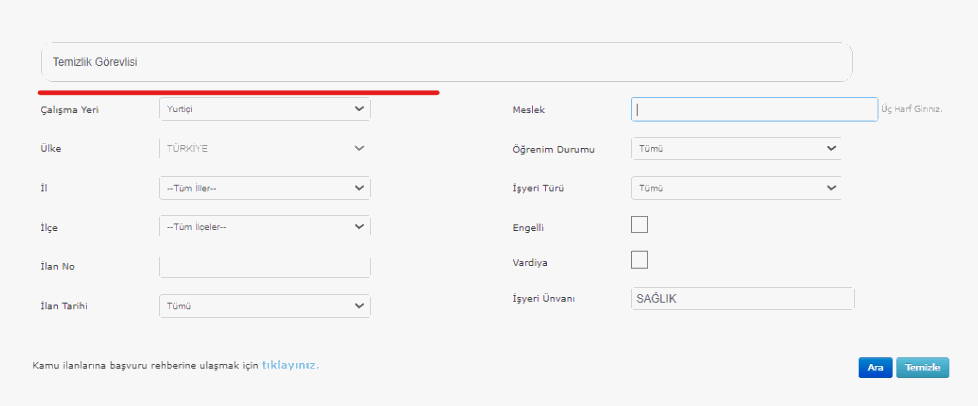
Task: Click the Engelli label text
Action: [527, 228]
